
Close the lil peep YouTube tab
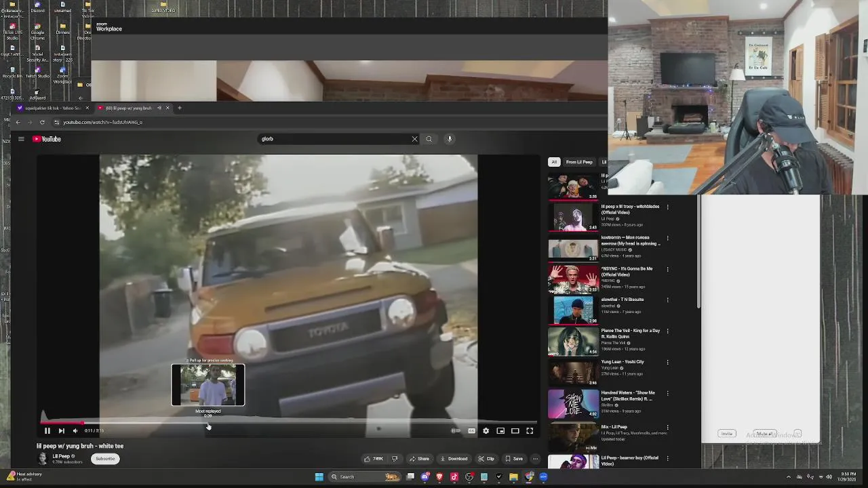pos(167,108)
